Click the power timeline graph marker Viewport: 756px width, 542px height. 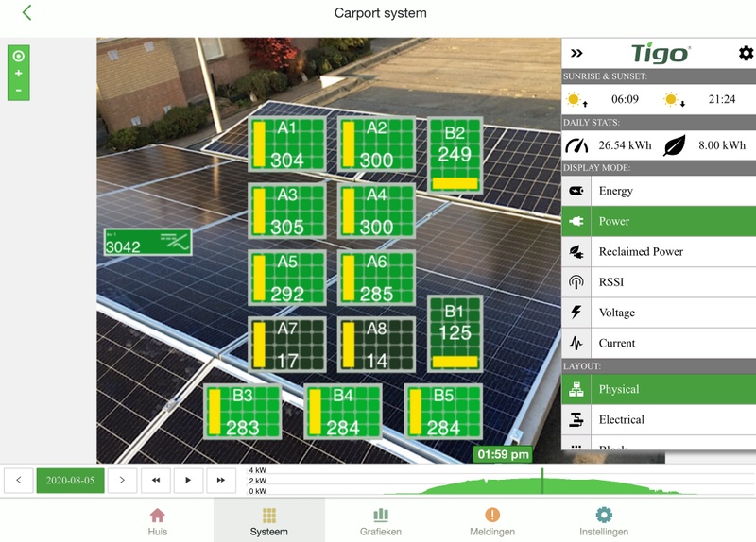[542, 481]
